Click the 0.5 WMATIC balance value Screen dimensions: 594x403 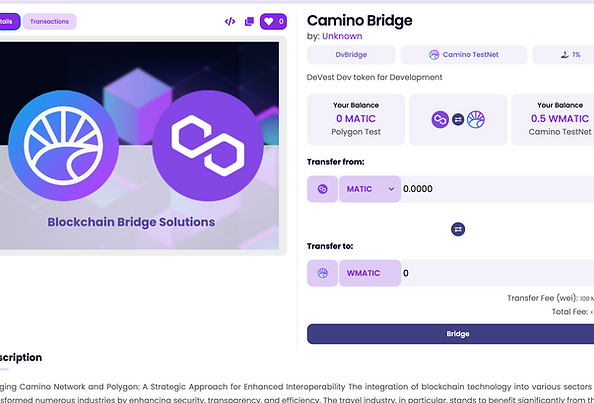click(560, 119)
